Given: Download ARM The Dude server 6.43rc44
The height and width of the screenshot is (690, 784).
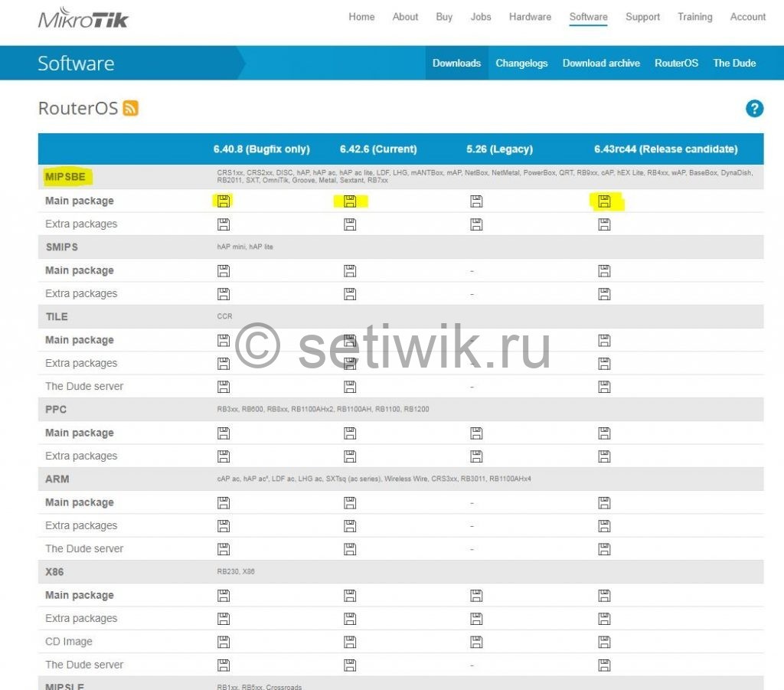Looking at the screenshot, I should (x=605, y=549).
